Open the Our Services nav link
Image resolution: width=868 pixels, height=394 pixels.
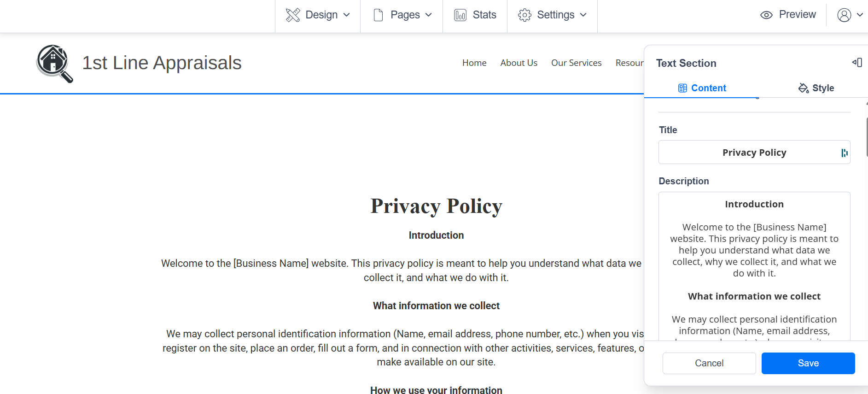577,63
